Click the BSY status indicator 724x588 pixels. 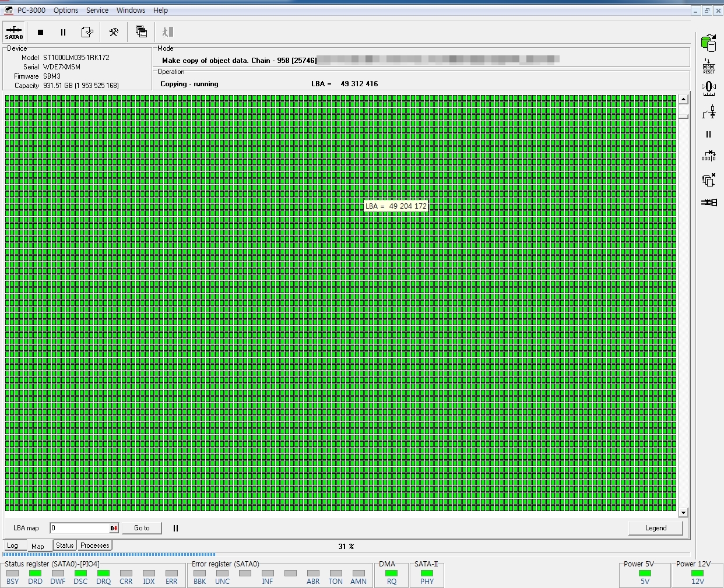tap(12, 573)
